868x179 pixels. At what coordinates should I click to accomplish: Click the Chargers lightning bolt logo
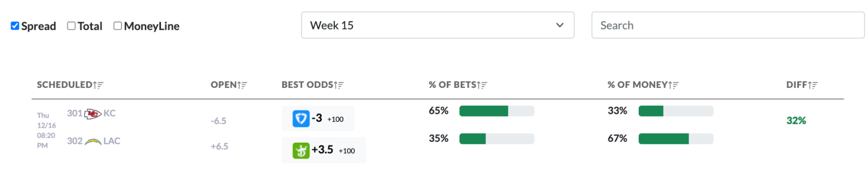[x=92, y=142]
